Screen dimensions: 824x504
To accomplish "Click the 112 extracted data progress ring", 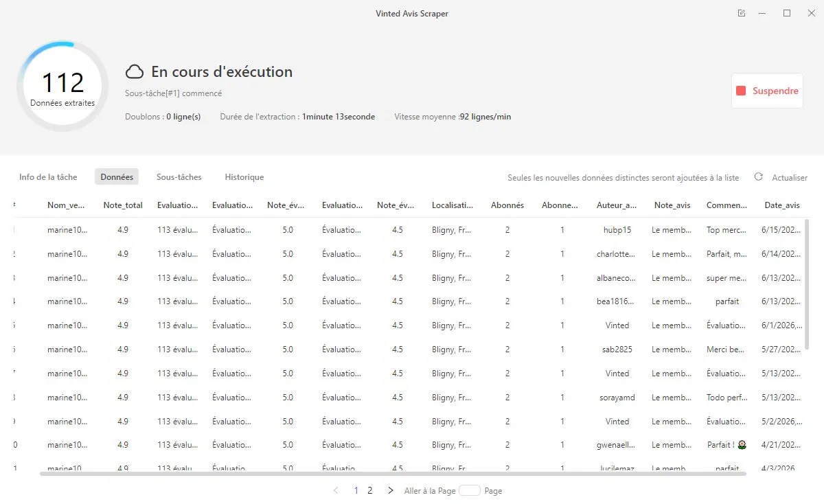I will (62, 87).
